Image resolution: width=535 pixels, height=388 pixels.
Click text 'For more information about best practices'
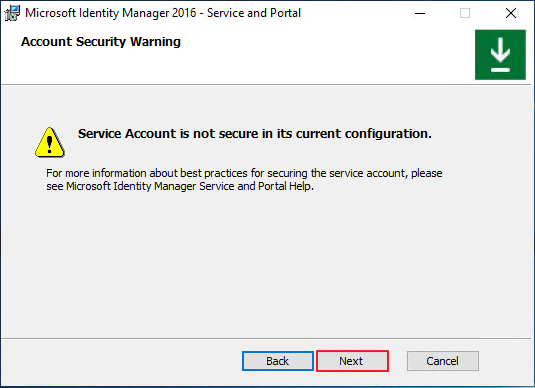click(x=147, y=173)
